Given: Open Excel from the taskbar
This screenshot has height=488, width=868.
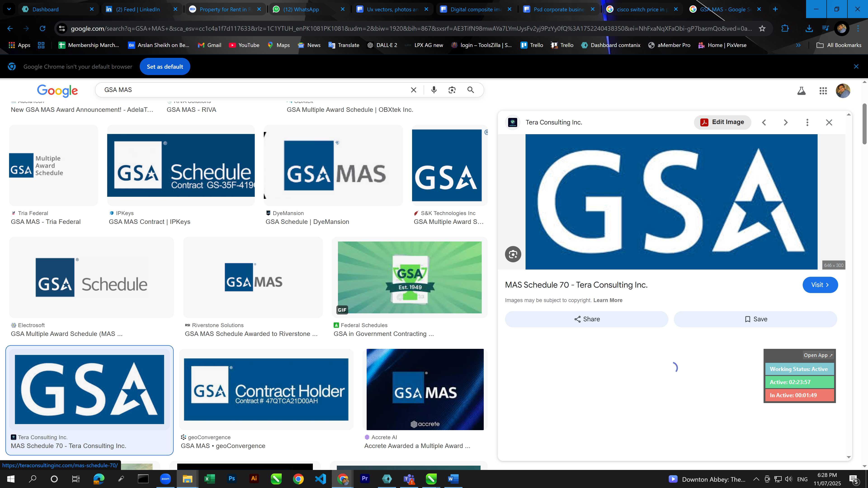Looking at the screenshot, I should pyautogui.click(x=210, y=479).
